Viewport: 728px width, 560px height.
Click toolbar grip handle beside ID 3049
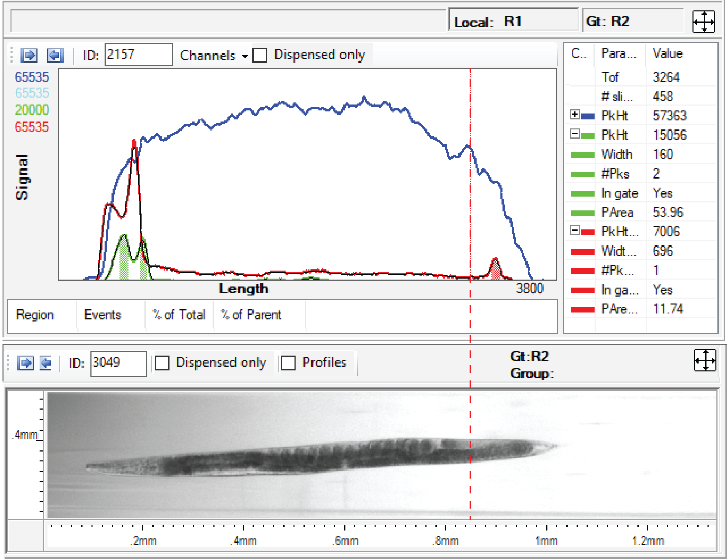(8, 363)
